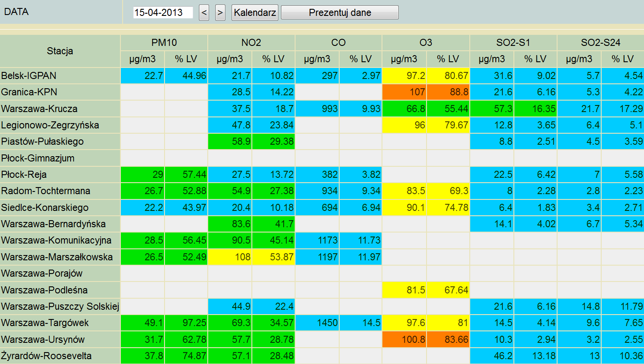
Task: Click Belsk-IGPAN PM10 value 22.7
Action: click(142, 75)
